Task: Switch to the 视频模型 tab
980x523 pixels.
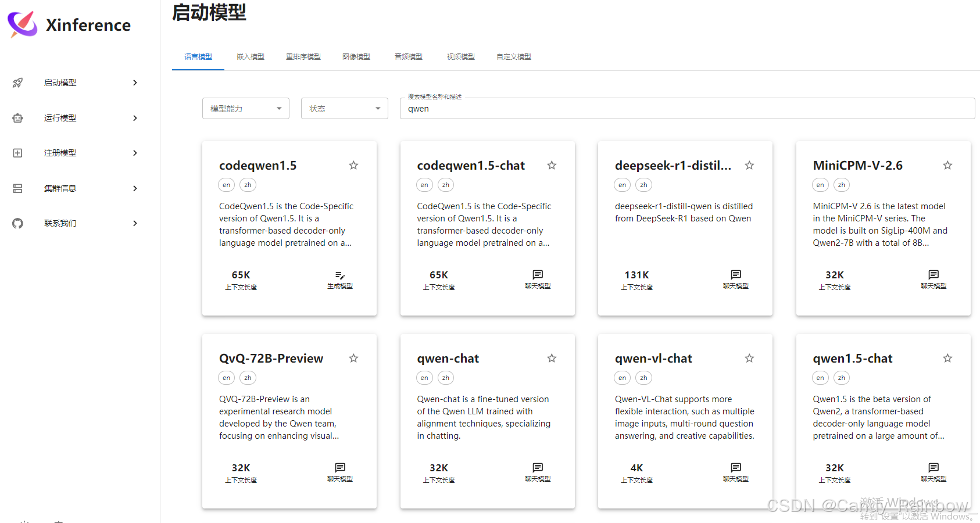Action: tap(461, 57)
